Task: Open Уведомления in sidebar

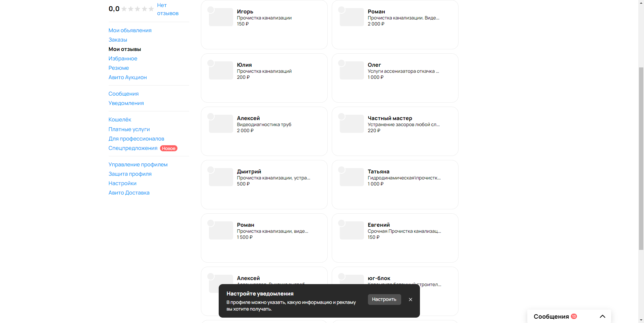Action: 126,103
